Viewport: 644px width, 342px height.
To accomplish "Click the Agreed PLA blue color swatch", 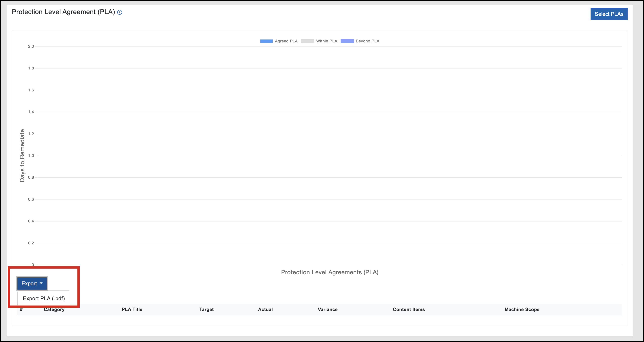I will pos(266,41).
